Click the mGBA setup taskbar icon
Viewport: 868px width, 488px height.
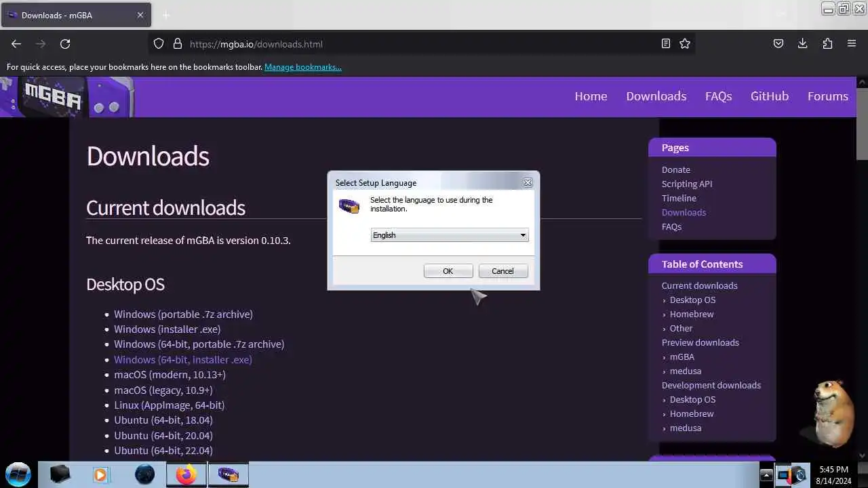(228, 474)
